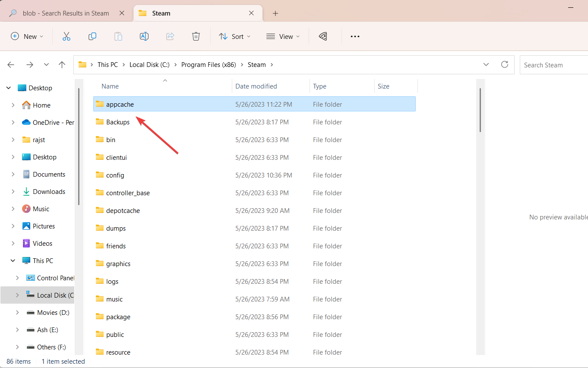Select the package folder
Viewport: 588px width, 368px height.
pos(254,317)
